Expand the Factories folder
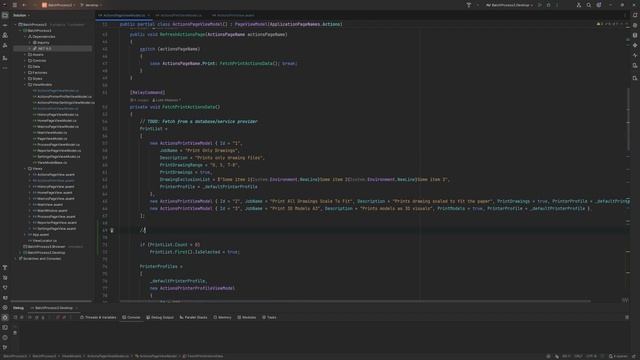Viewport: 640px width, 360px height. pyautogui.click(x=25, y=73)
